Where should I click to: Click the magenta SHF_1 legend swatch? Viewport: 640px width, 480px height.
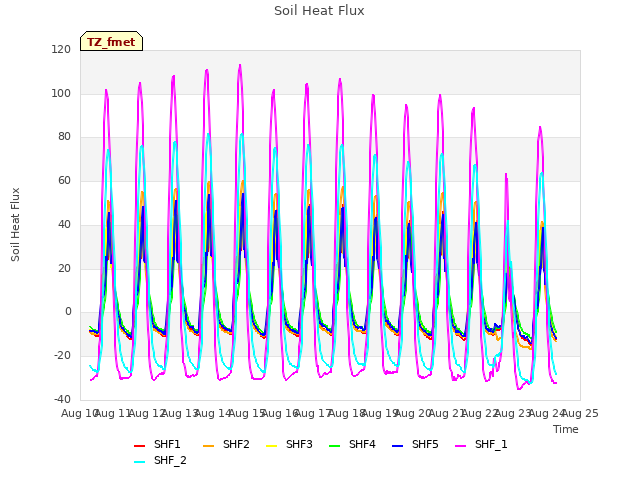(460, 446)
